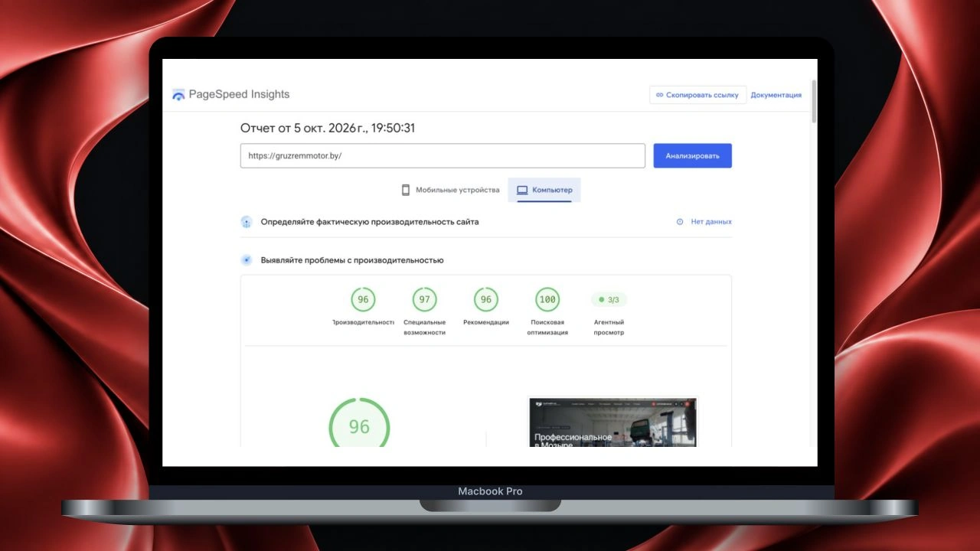
Task: Open the website screenshot thumbnail
Action: [x=612, y=422]
